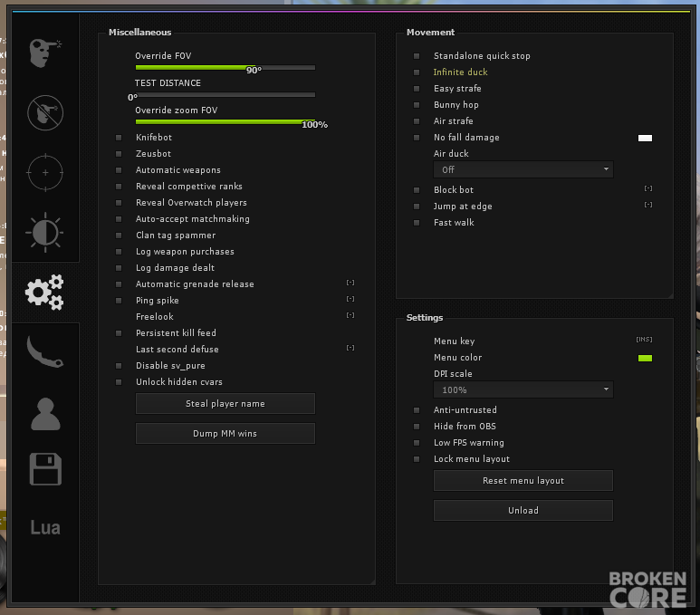This screenshot has height=615, width=700.
Task: Open the Air duck dropdown
Action: pyautogui.click(x=523, y=169)
